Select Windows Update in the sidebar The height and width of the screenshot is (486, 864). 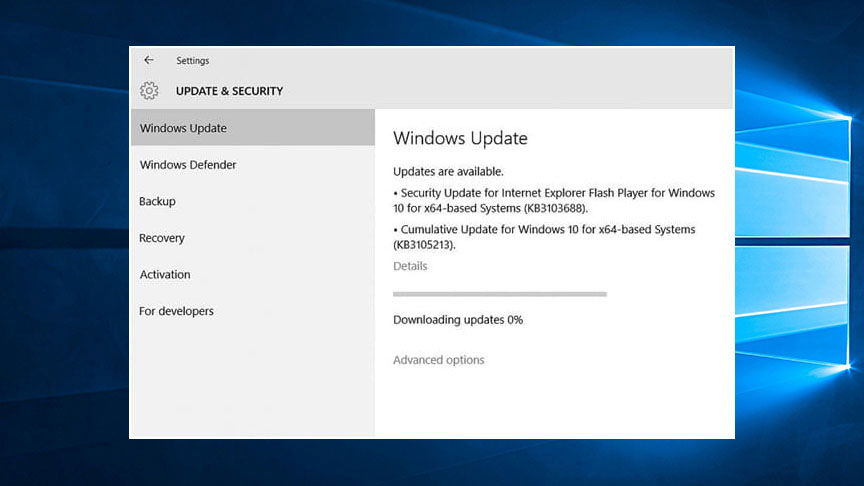click(x=183, y=128)
